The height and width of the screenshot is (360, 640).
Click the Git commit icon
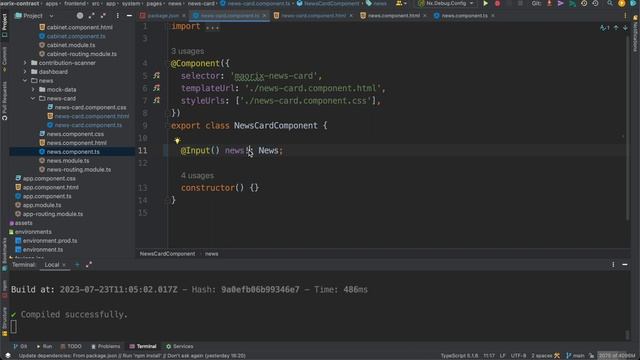coord(561,3)
